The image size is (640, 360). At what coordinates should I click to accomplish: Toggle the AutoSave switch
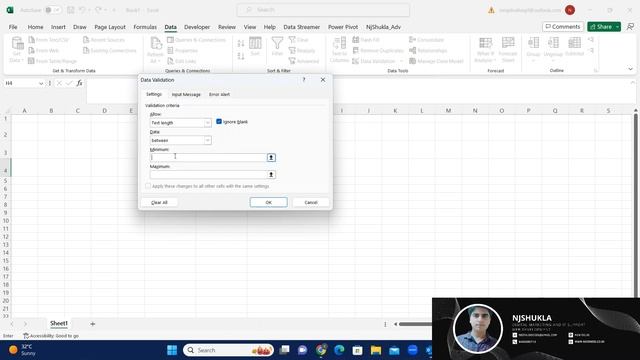coord(53,10)
